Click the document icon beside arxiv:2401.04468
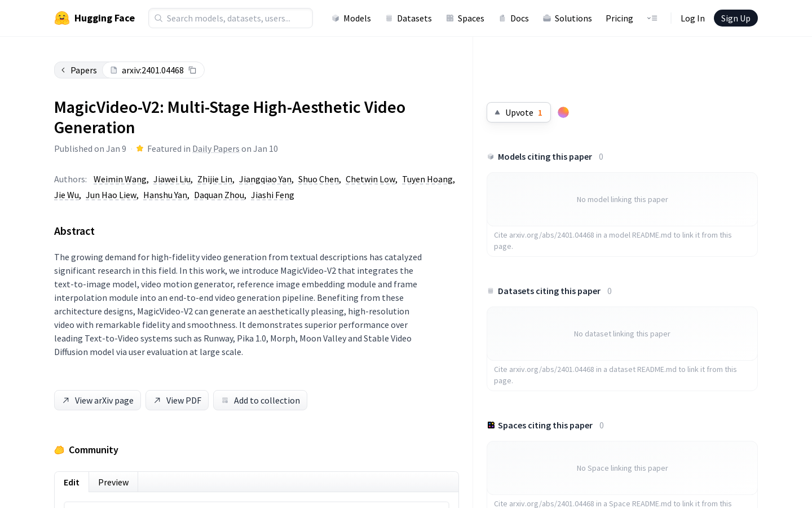This screenshot has width=812, height=508. click(113, 70)
